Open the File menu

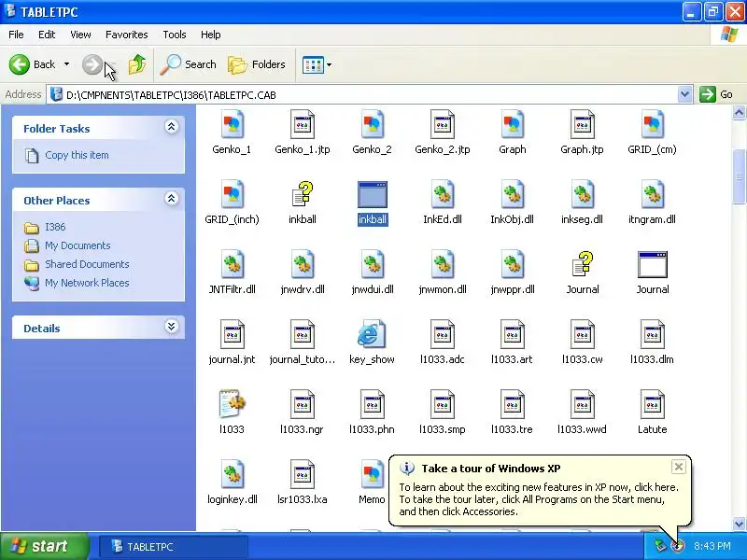click(x=16, y=35)
